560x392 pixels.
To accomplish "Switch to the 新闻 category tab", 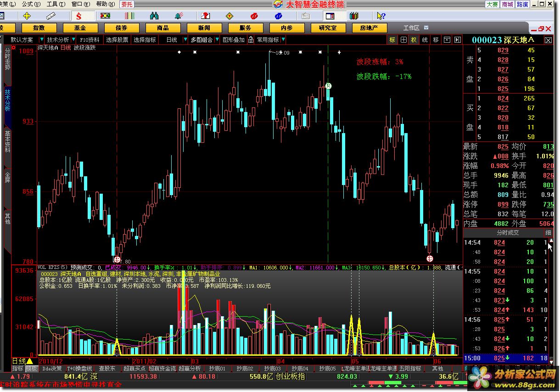I will tap(204, 28).
